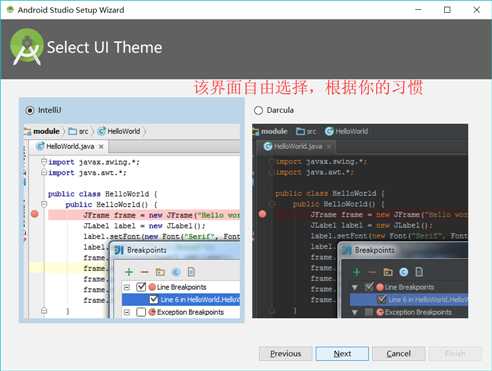
Task: Collapse first import fold marker in IntelliJ preview
Action: pos(44,162)
